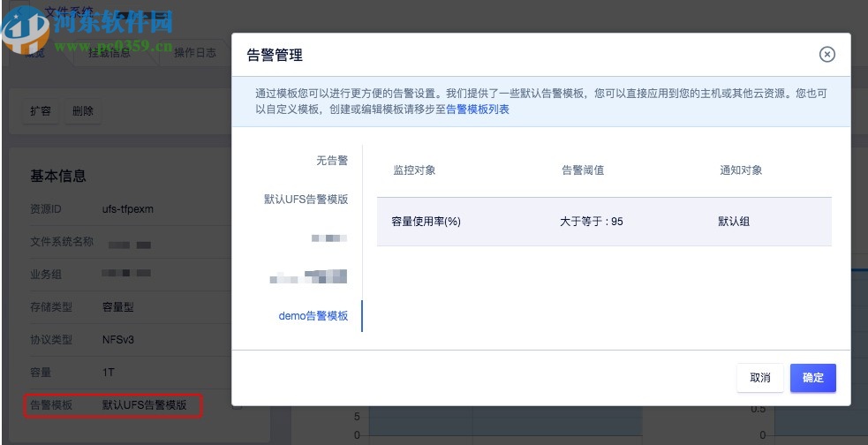Click the 监控对象 column header
868x445 pixels.
(x=414, y=170)
